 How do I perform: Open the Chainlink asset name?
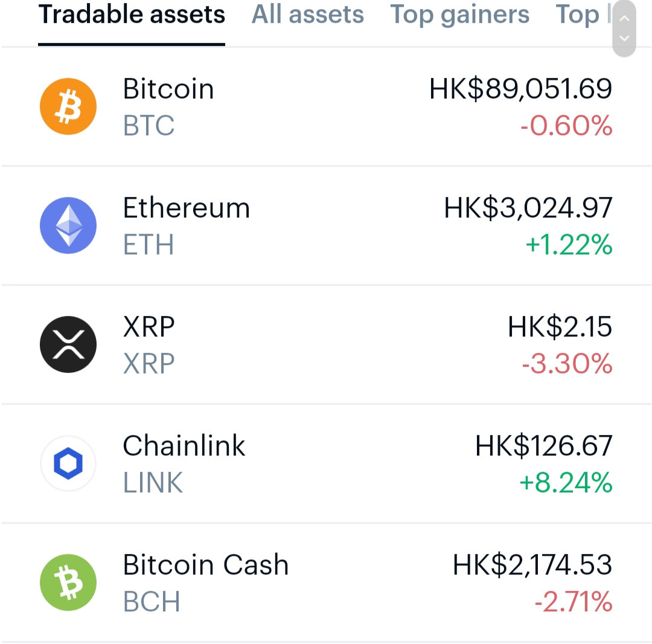pos(184,446)
